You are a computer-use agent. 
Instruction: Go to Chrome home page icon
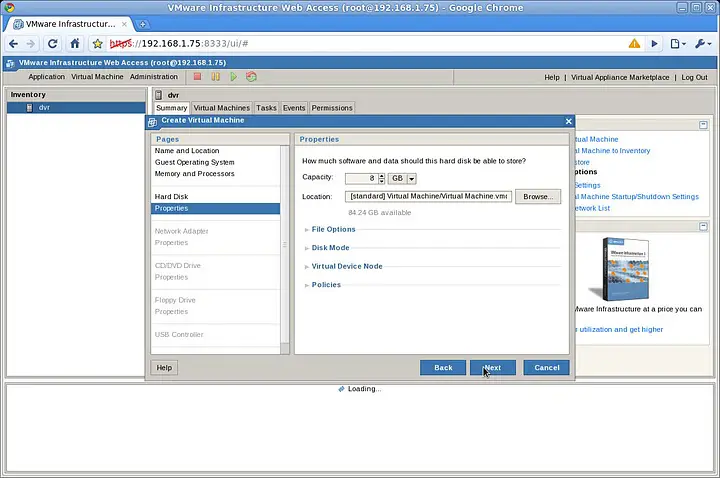click(x=74, y=44)
